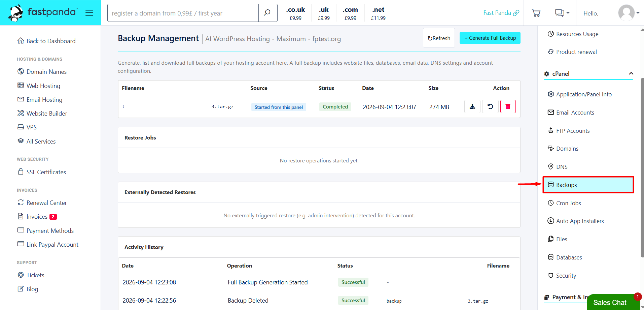Image resolution: width=644 pixels, height=310 pixels.
Task: Click the Successful badge for Backup Deleted
Action: click(x=353, y=300)
